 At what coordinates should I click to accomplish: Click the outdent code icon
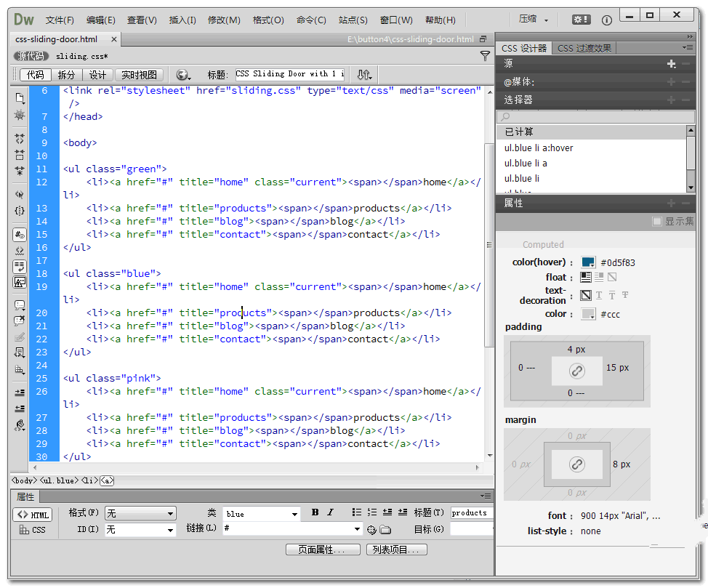point(20,408)
